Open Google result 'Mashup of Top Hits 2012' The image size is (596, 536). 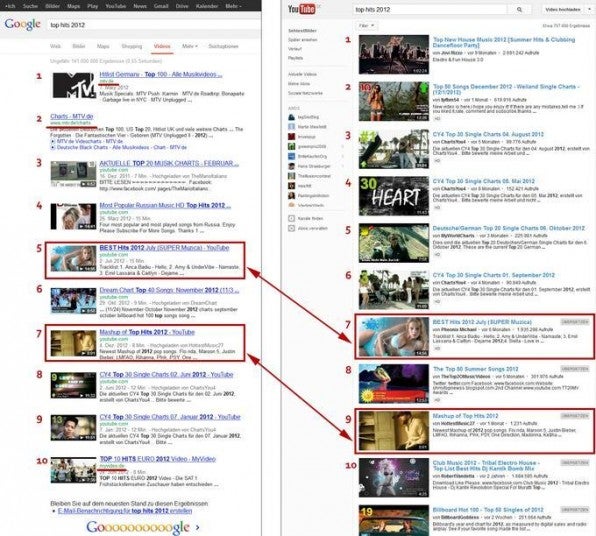point(147,332)
